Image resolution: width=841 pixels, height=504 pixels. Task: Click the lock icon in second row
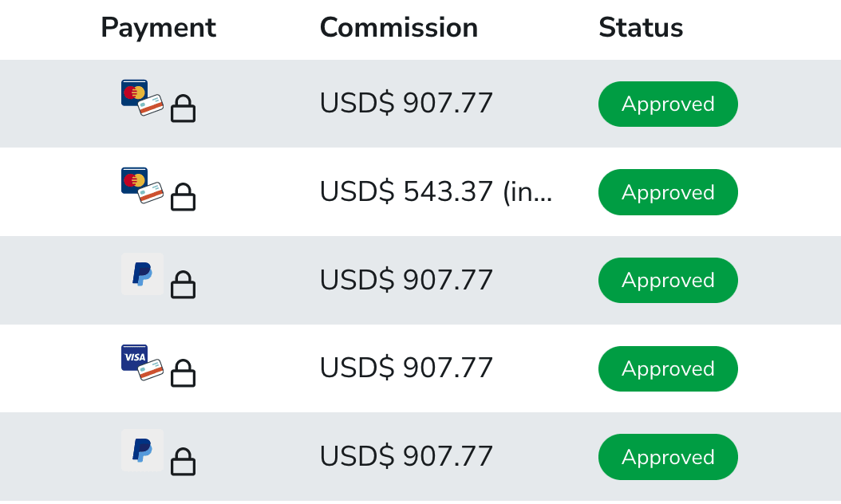(184, 197)
